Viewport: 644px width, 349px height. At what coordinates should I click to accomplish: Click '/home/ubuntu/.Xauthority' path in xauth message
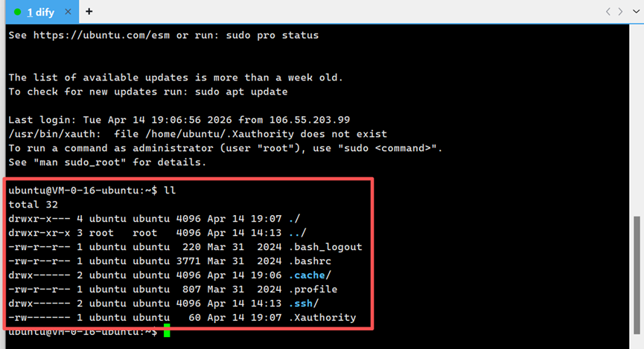pyautogui.click(x=220, y=134)
